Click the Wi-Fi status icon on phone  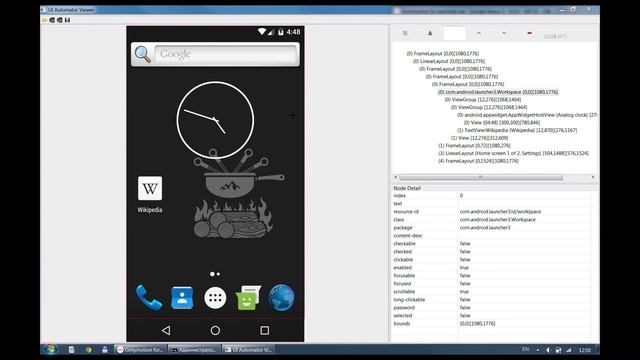coord(262,32)
